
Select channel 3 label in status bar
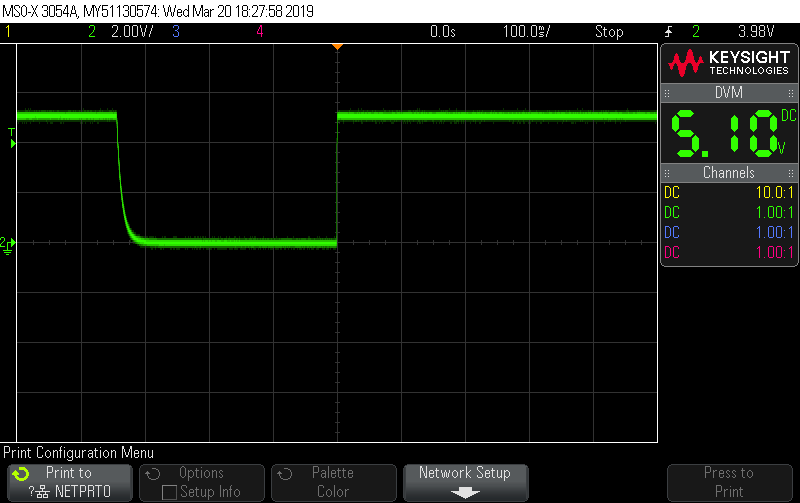[x=175, y=32]
